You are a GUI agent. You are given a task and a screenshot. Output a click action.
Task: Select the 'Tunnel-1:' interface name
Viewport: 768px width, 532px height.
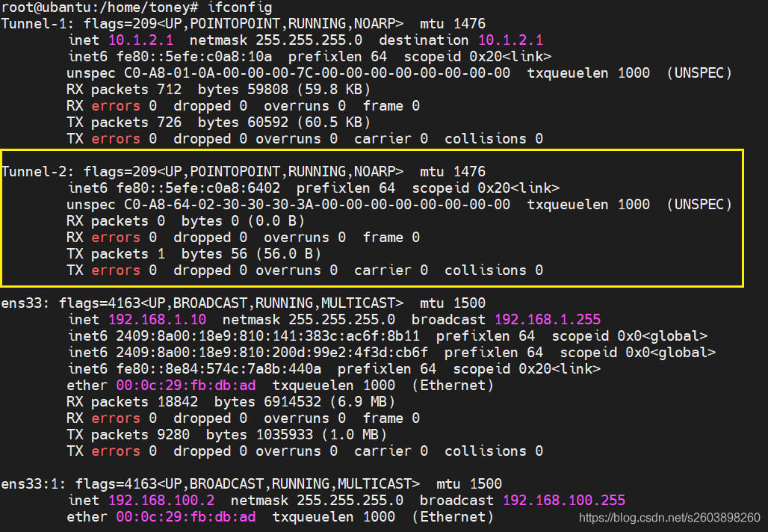[37, 23]
